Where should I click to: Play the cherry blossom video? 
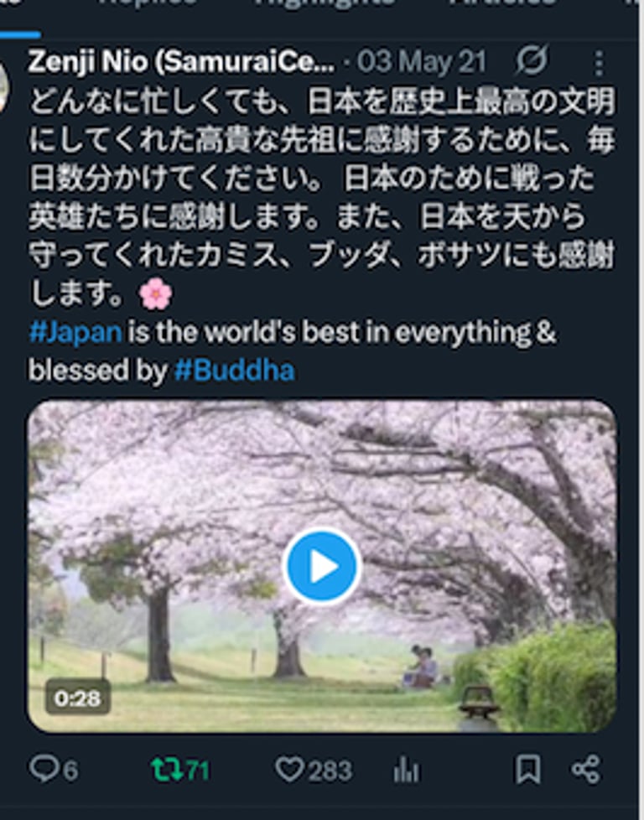[322, 566]
